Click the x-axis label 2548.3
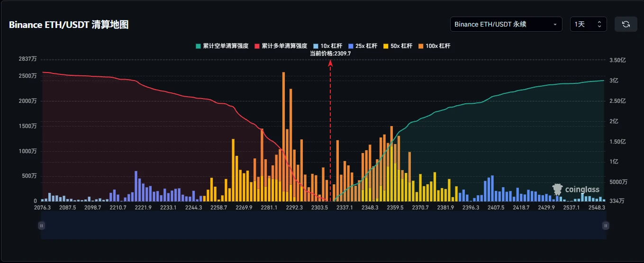The image size is (644, 263). pos(597,208)
